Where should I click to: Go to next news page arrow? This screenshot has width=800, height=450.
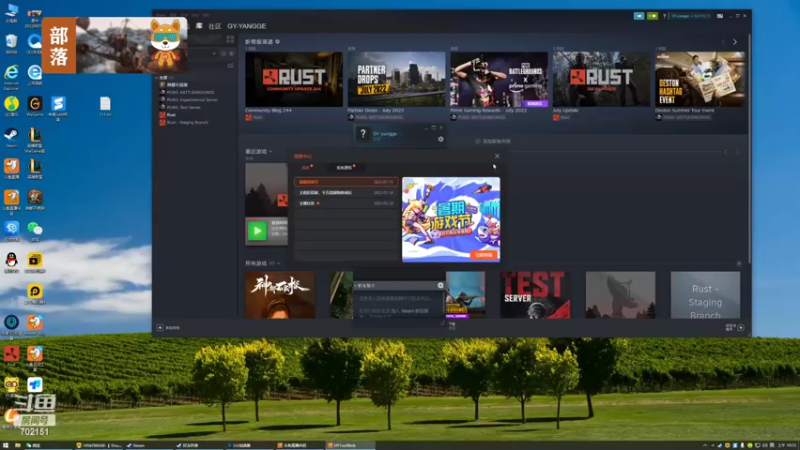(x=735, y=42)
